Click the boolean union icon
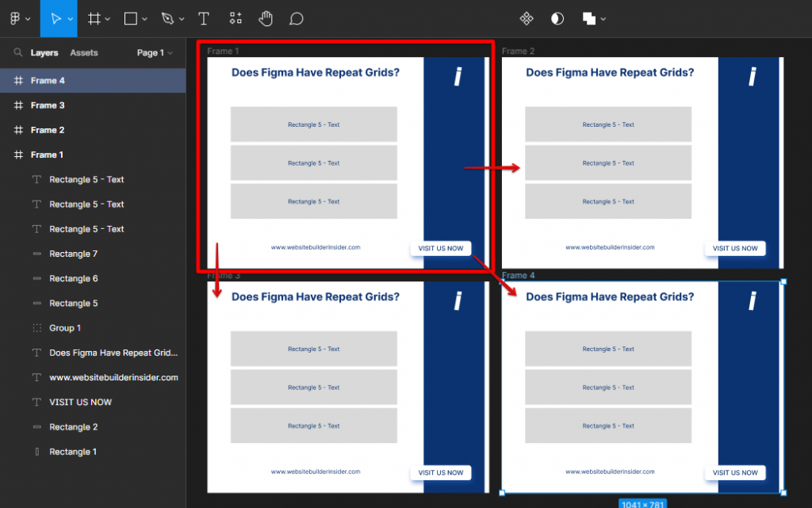The image size is (812, 508). pos(588,17)
